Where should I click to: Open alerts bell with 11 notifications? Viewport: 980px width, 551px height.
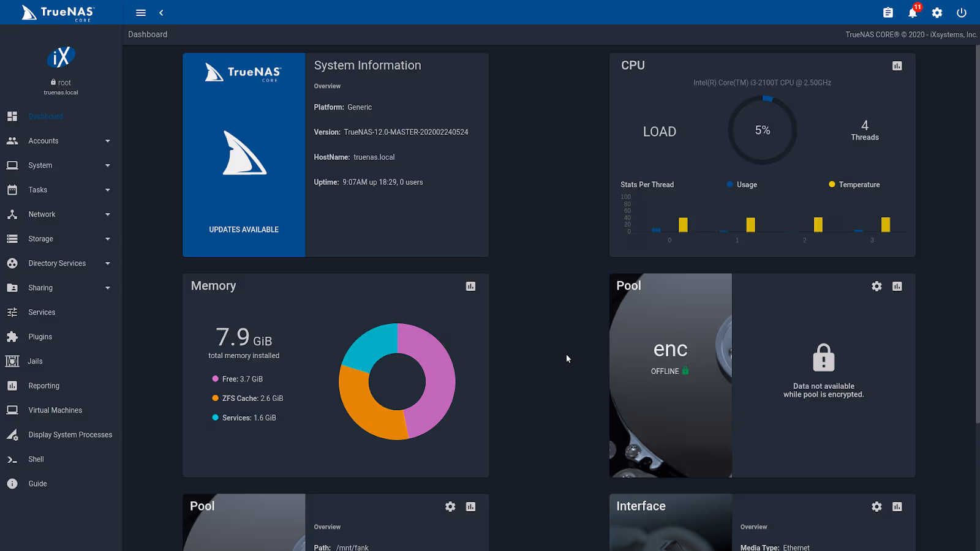click(913, 12)
